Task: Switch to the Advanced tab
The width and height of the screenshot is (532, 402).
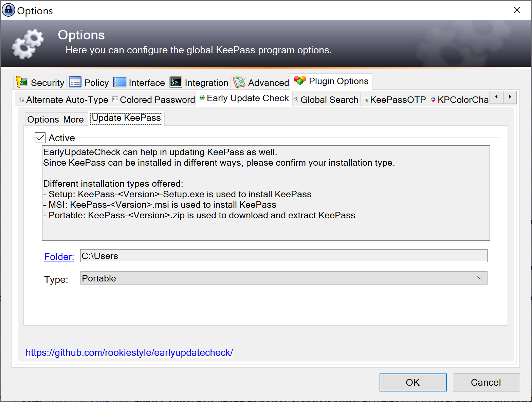Action: click(x=261, y=83)
